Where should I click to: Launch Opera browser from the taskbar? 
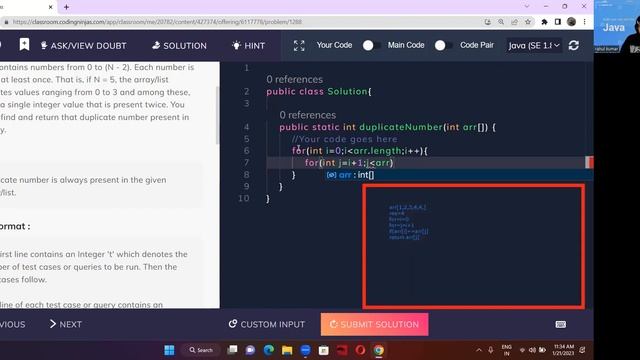tap(360, 350)
